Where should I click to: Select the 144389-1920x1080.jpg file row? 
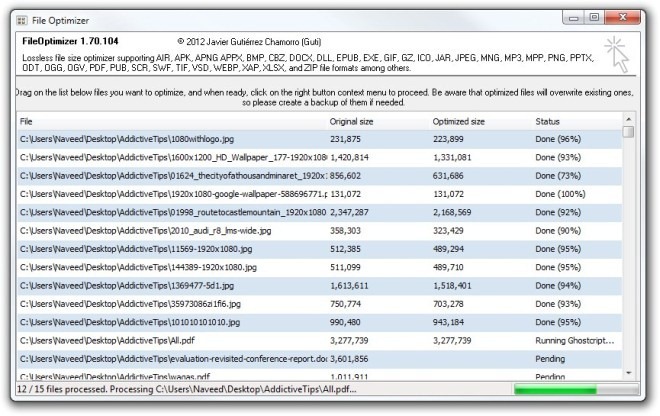click(x=319, y=267)
